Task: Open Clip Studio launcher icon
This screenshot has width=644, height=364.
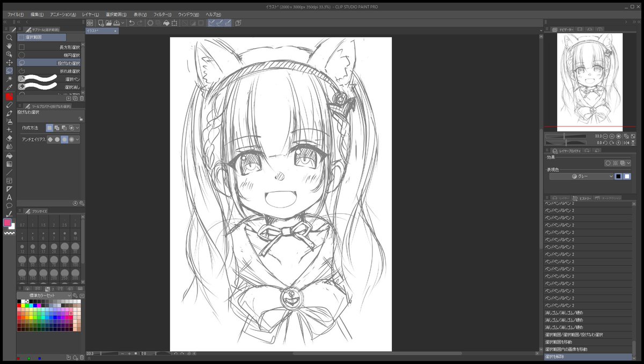Action: coord(90,23)
